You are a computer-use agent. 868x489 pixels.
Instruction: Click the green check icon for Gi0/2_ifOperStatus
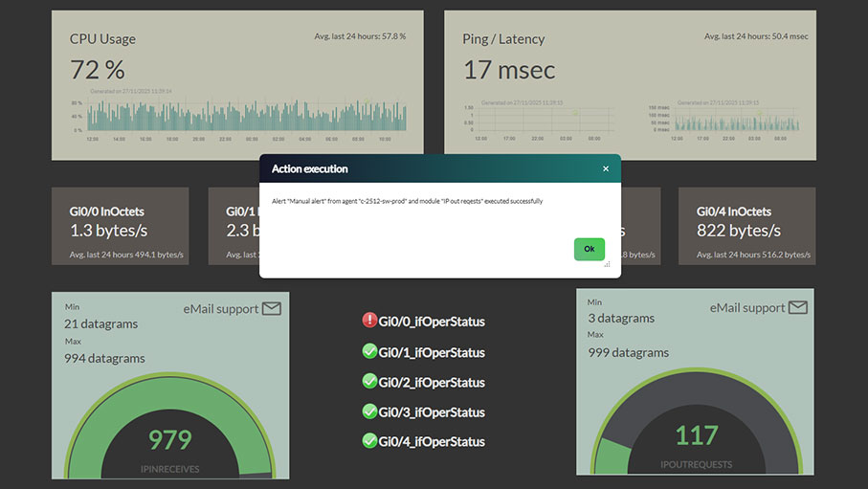[x=369, y=381]
